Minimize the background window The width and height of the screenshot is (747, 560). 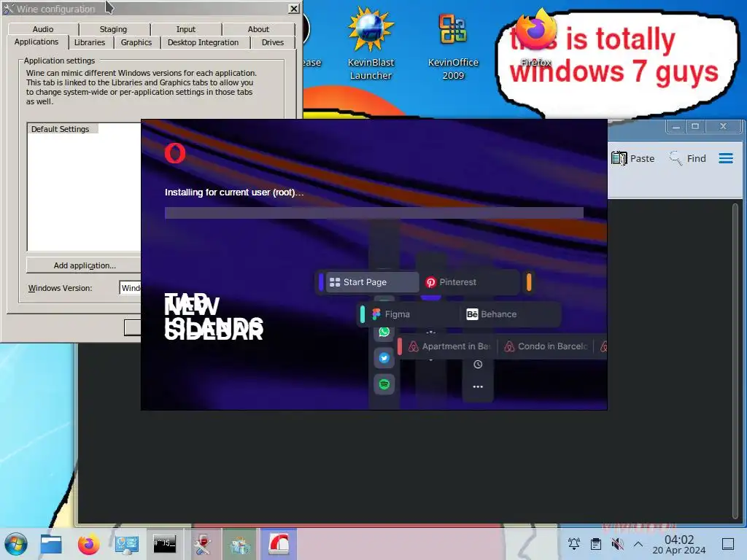click(676, 127)
